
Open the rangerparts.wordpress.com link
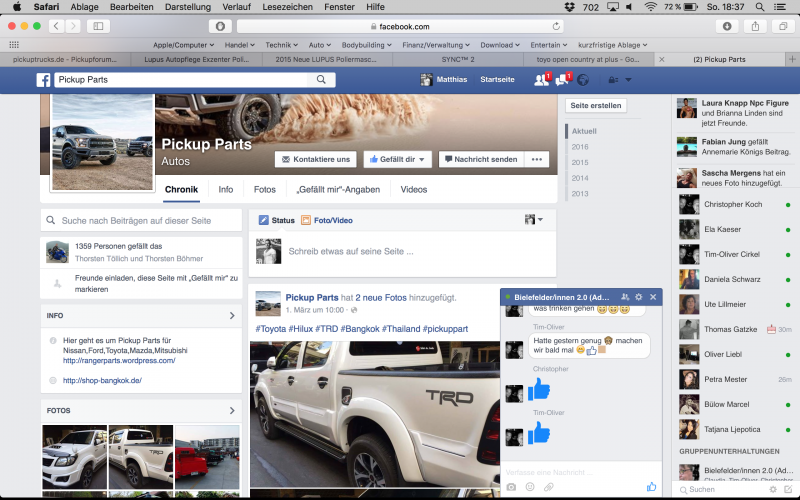click(119, 360)
